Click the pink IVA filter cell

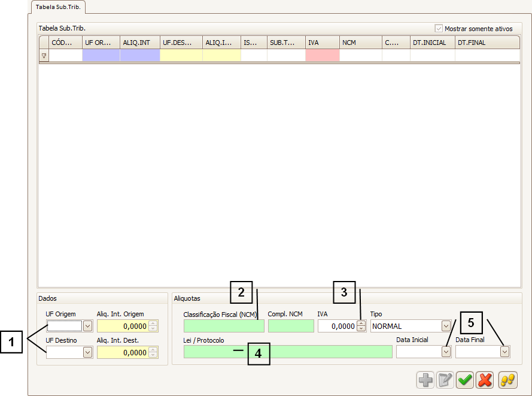point(322,56)
